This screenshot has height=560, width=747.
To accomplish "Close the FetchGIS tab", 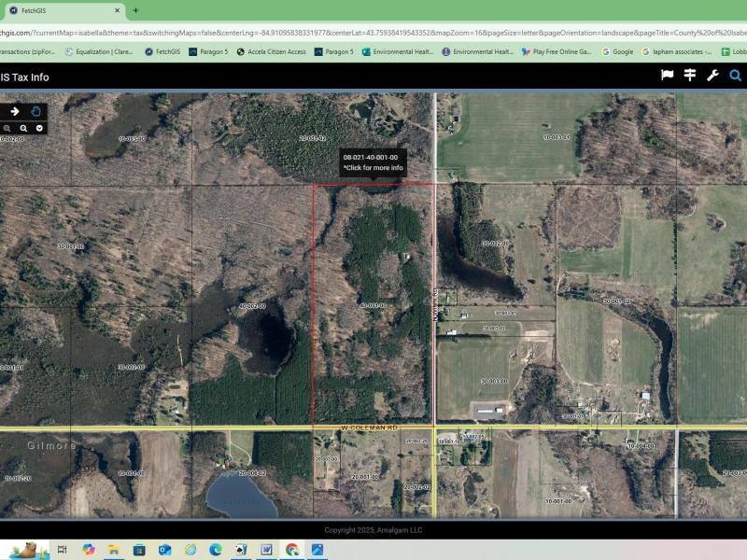I will point(118,10).
